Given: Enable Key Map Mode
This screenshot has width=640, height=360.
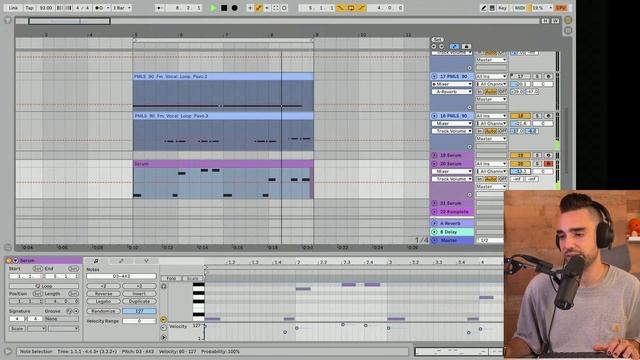Looking at the screenshot, I should [x=502, y=8].
